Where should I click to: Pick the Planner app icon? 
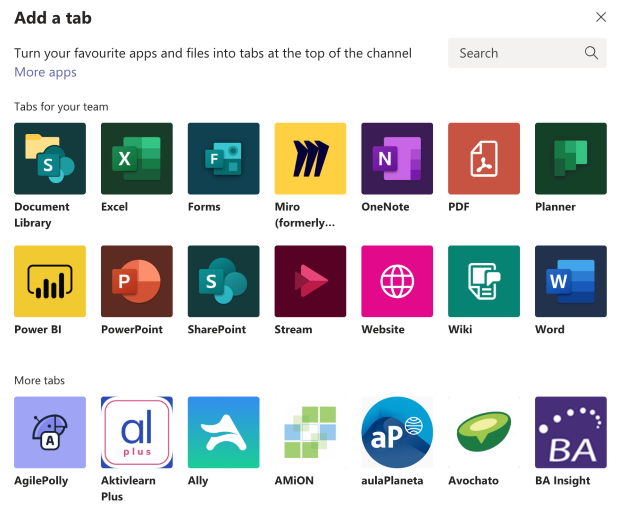(x=571, y=159)
